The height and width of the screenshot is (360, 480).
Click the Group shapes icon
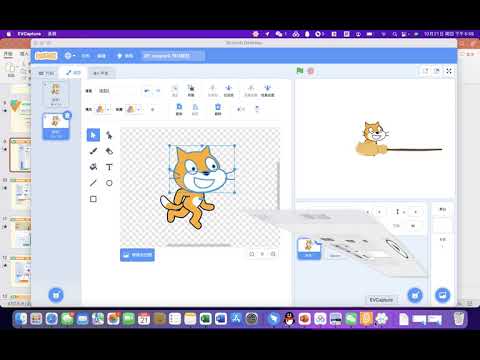click(x=175, y=90)
